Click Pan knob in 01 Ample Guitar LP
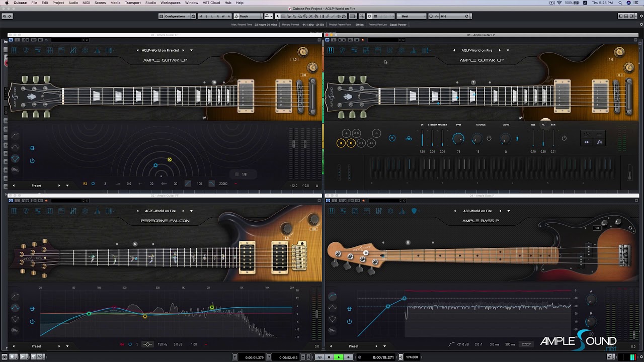 click(458, 138)
